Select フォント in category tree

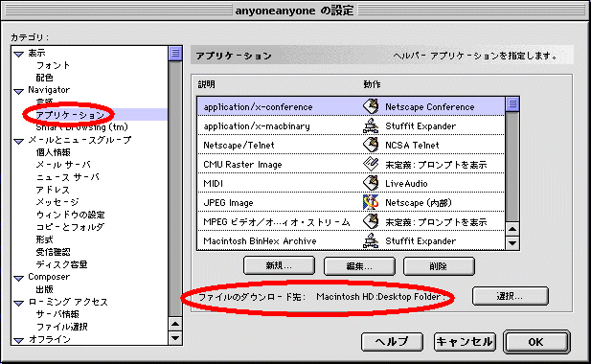pyautogui.click(x=53, y=65)
